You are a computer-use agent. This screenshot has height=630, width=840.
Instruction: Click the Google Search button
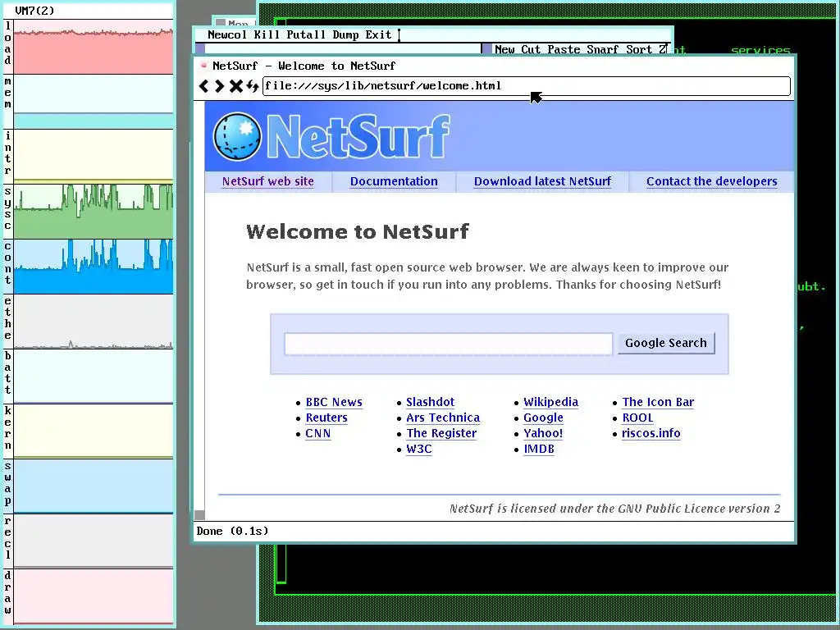[x=666, y=343]
